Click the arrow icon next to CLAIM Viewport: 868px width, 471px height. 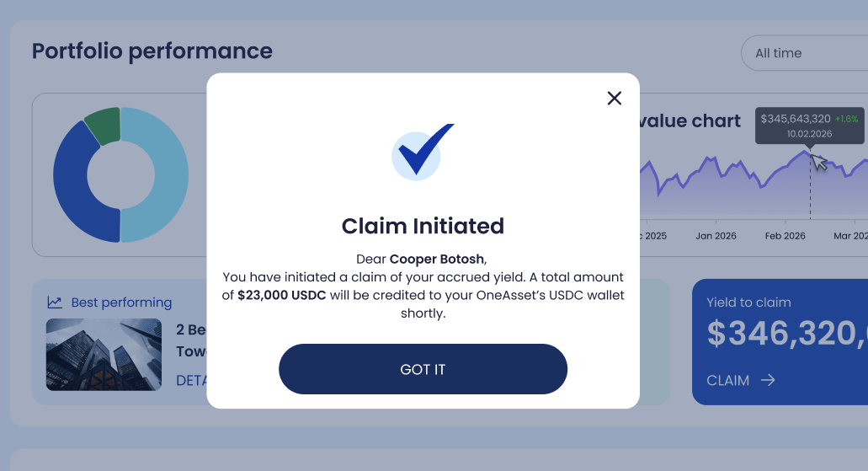(768, 380)
